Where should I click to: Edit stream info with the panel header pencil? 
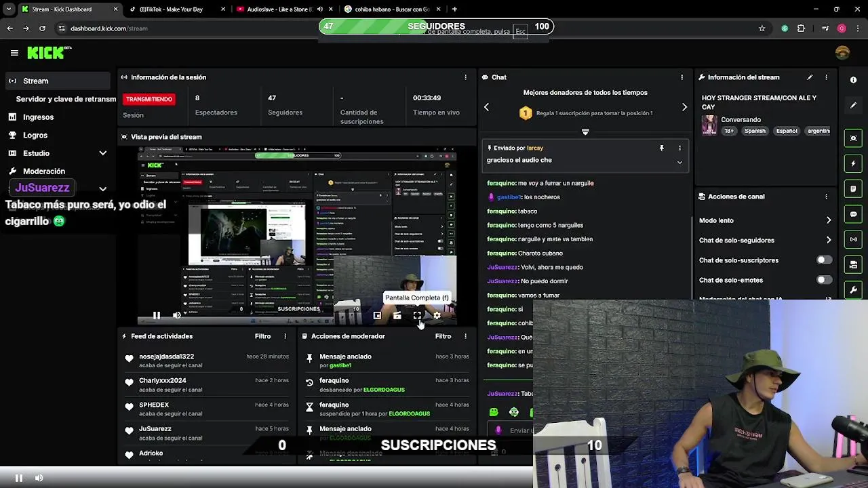[x=810, y=77]
